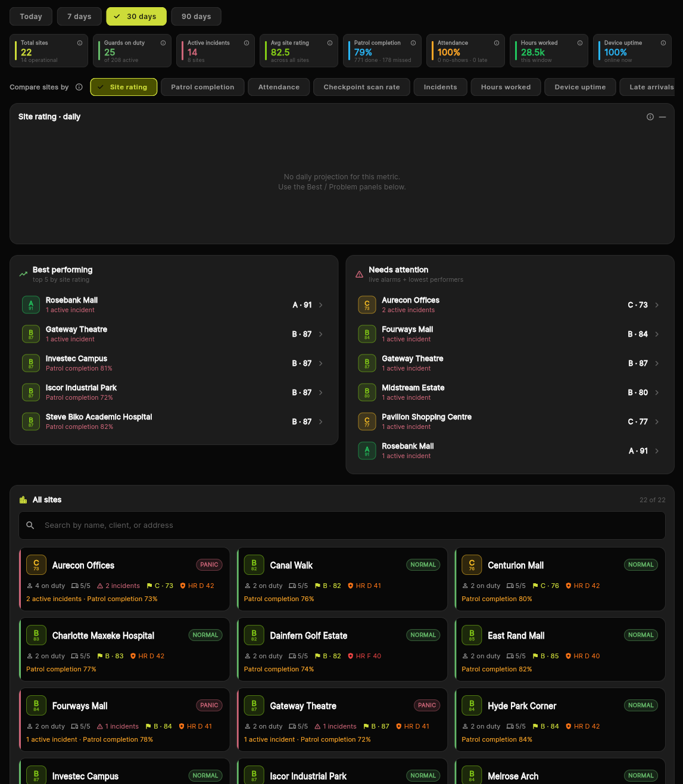
Task: Open the Aurecon Offices site card
Action: [x=124, y=579]
